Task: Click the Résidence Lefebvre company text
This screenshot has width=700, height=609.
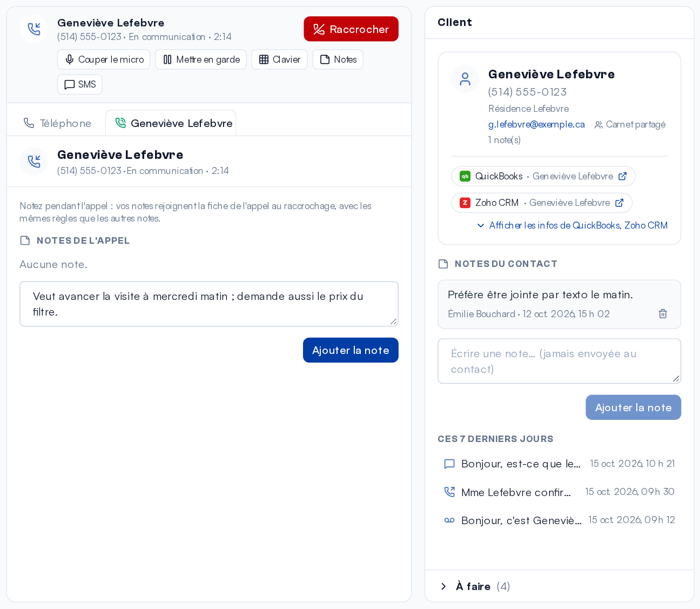Action: coord(528,109)
